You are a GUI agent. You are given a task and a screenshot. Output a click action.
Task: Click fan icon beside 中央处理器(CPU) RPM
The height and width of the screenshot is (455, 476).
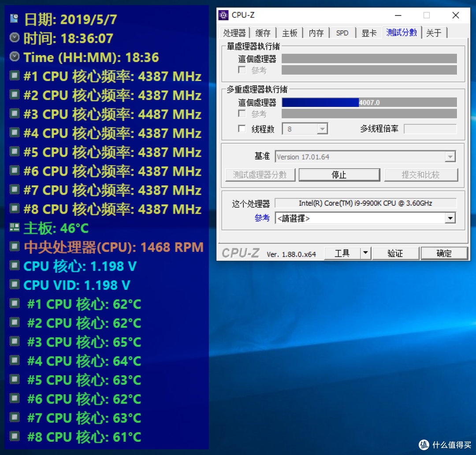[x=14, y=246]
